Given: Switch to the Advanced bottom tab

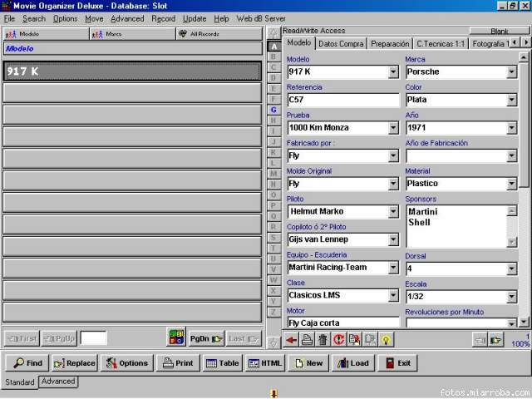Looking at the screenshot, I should [x=58, y=382].
